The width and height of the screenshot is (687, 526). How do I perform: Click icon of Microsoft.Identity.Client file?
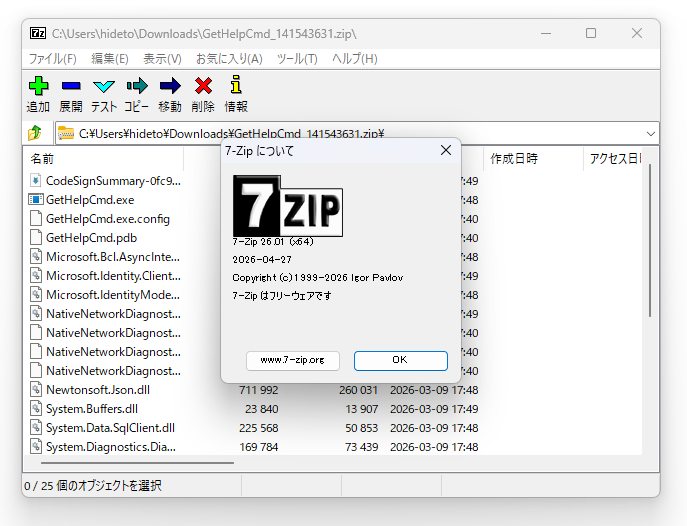(x=36, y=275)
